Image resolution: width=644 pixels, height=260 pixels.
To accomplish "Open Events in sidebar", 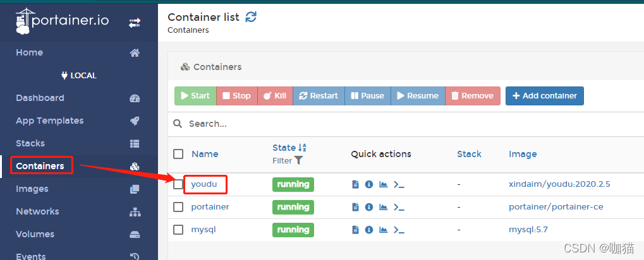I will (x=31, y=256).
